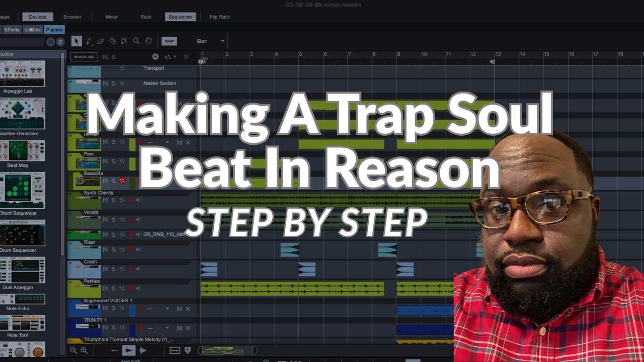
Task: Click the favorites heart icon in browser
Action: point(50,42)
